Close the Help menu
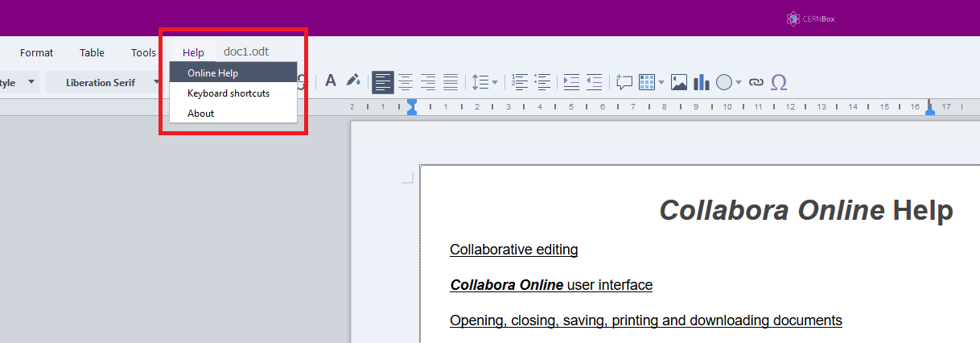Screen dimensions: 980x343 pyautogui.click(x=193, y=52)
